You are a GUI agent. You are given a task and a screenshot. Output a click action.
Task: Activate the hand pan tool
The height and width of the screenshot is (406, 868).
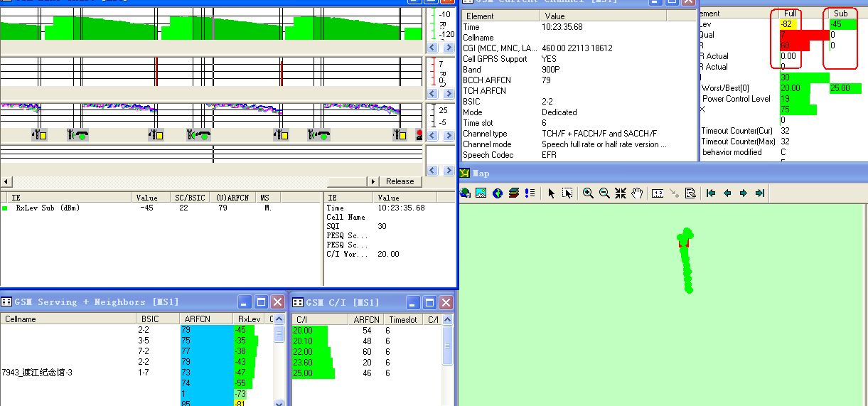[638, 193]
